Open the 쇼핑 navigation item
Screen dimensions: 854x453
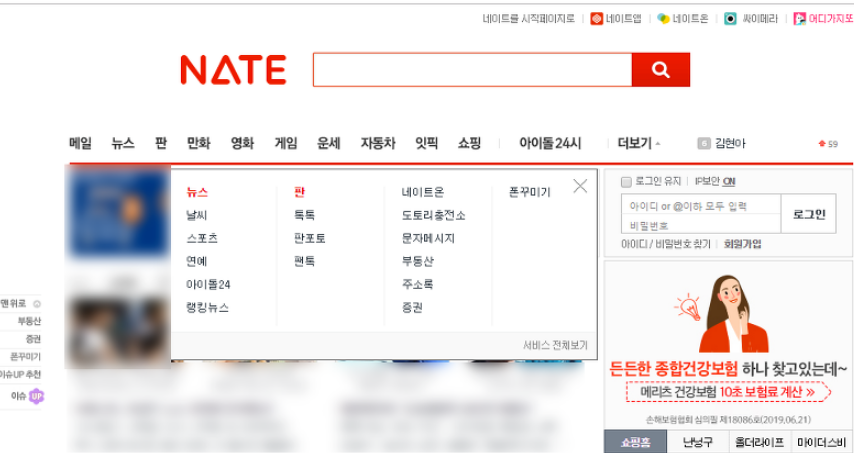pos(469,143)
